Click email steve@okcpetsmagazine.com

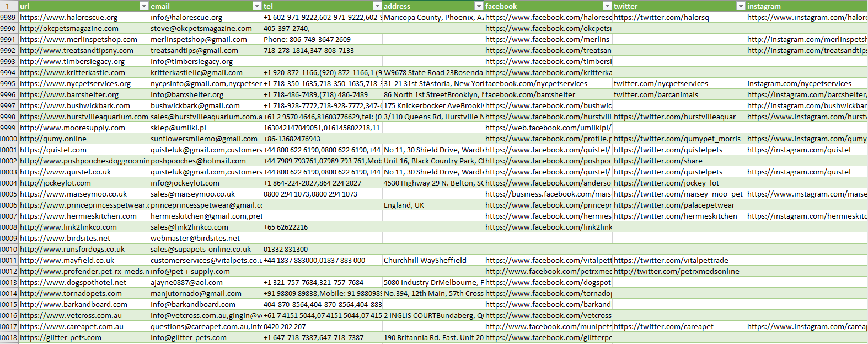coord(206,28)
